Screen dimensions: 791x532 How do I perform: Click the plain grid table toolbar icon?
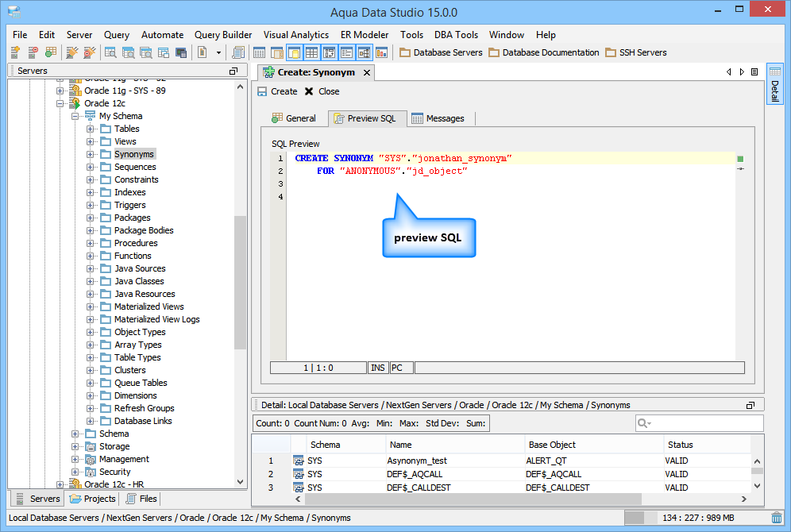point(259,52)
